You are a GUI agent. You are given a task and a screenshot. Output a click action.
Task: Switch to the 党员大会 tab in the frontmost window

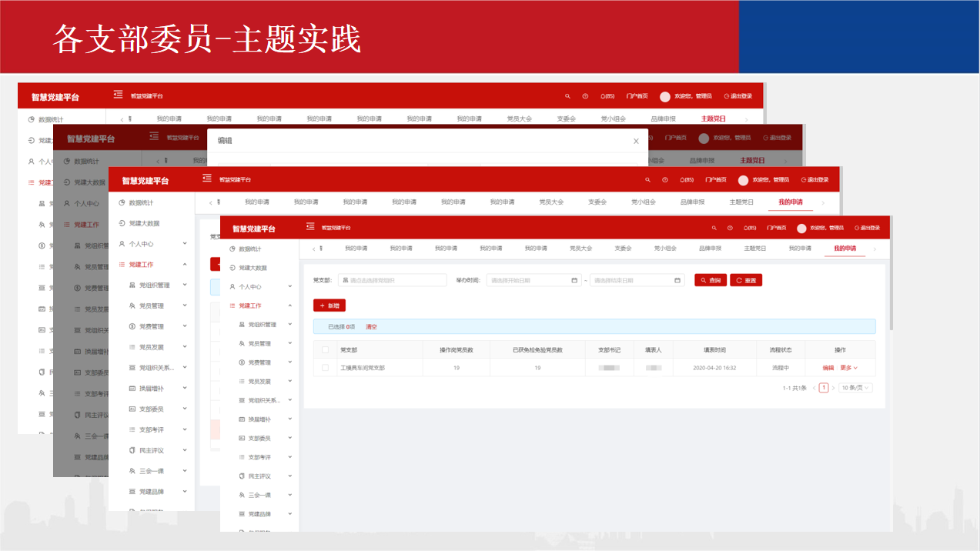(580, 249)
